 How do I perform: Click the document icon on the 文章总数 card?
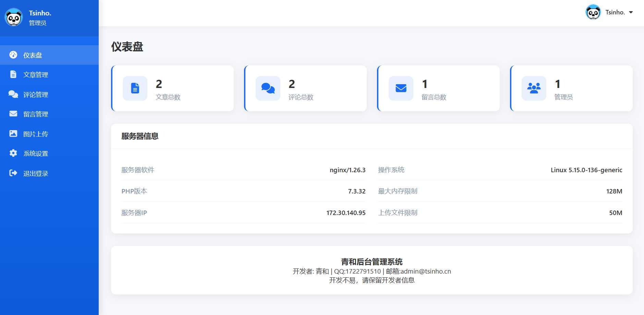pyautogui.click(x=135, y=88)
